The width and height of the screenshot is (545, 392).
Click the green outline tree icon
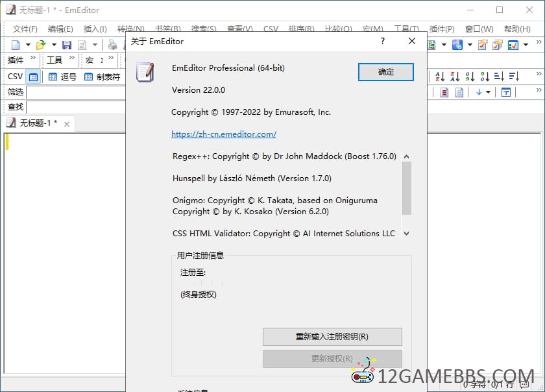click(431, 45)
